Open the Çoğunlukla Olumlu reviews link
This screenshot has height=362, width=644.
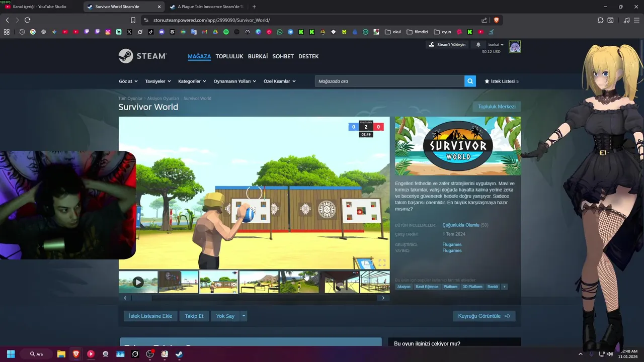(x=461, y=225)
